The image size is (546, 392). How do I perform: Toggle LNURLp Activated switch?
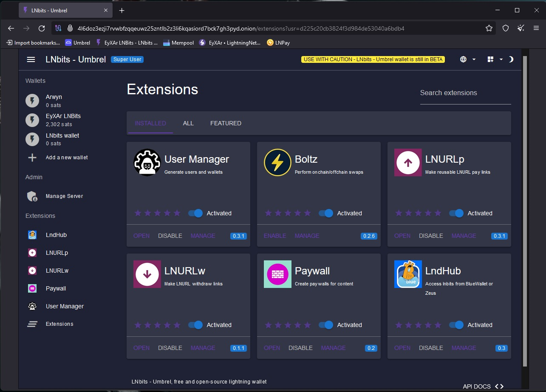click(x=456, y=213)
